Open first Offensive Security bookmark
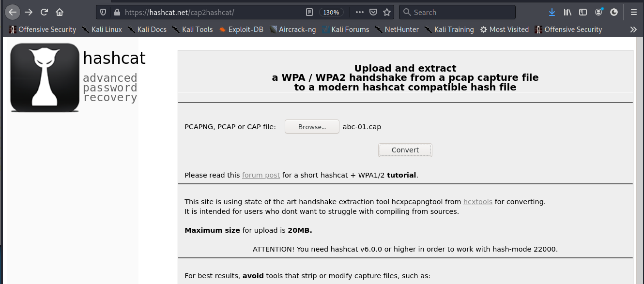Viewport: 644px width, 284px height. tap(43, 30)
